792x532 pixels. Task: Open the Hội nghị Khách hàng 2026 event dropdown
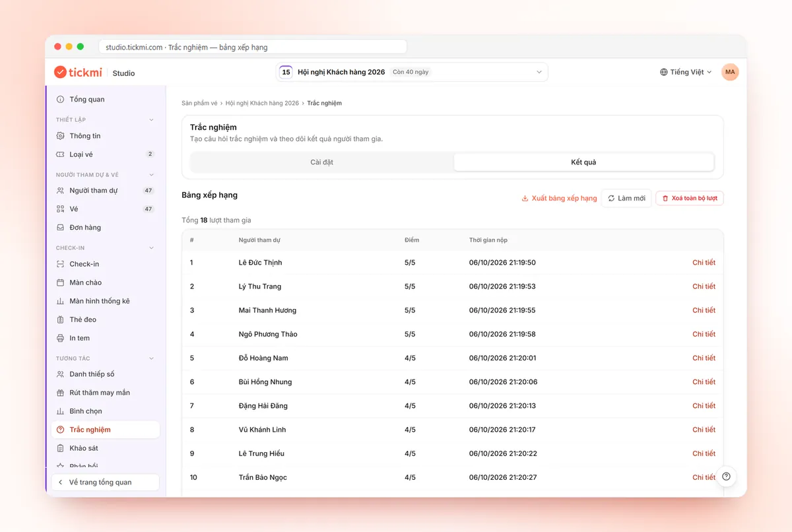tap(412, 72)
